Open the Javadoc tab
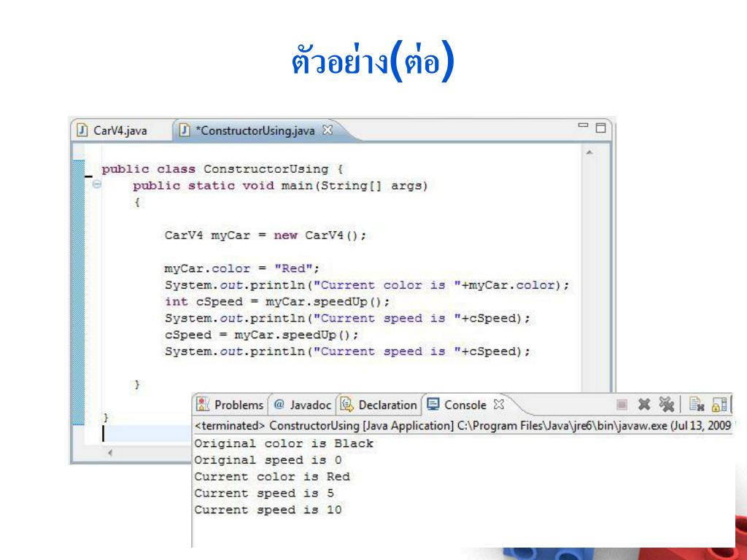Viewport: 747px width, 560px height. (303, 405)
